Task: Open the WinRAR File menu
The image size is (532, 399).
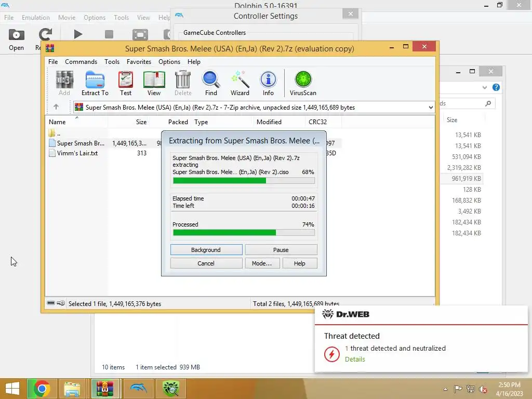Action: (53, 62)
